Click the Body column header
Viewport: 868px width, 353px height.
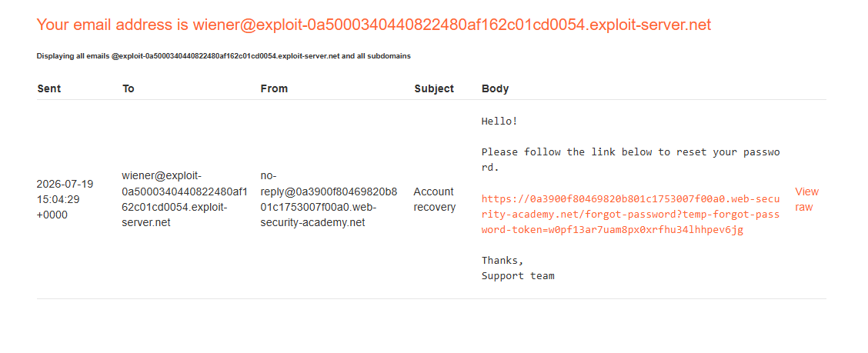click(x=495, y=88)
